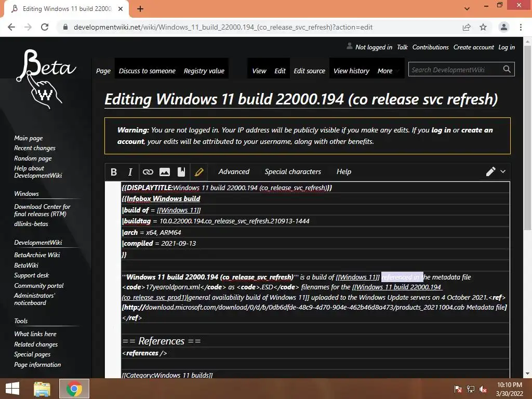Open the tab search chevron

coord(467,9)
